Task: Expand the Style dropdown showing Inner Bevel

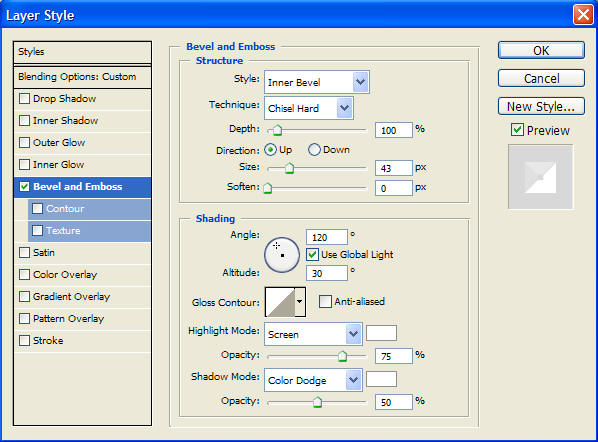Action: pyautogui.click(x=317, y=82)
